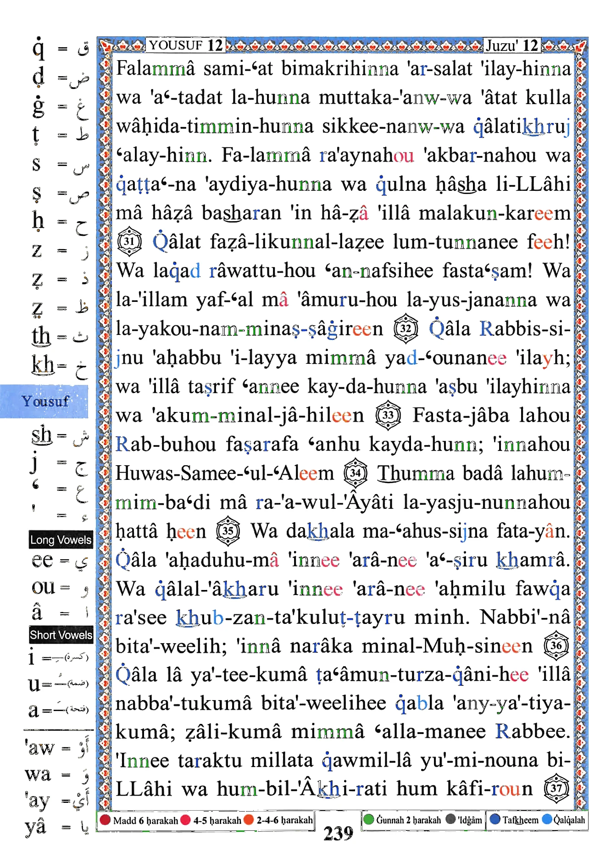Click the orange 2-4-6 harakah legend dot
This screenshot has height=868, width=589.
click(249, 819)
